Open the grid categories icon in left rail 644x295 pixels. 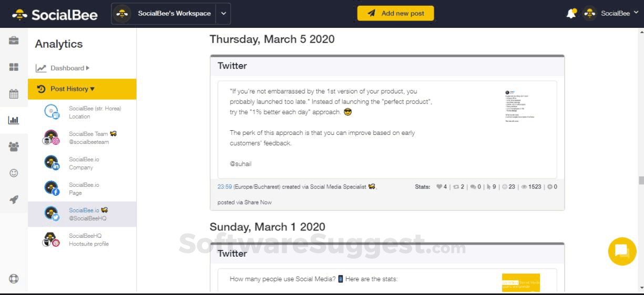click(14, 67)
